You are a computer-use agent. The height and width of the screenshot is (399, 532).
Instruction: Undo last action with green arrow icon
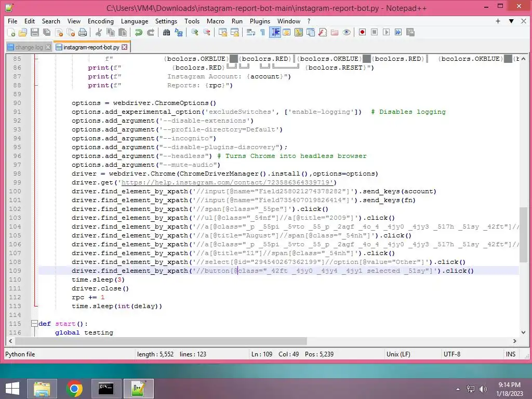138,32
